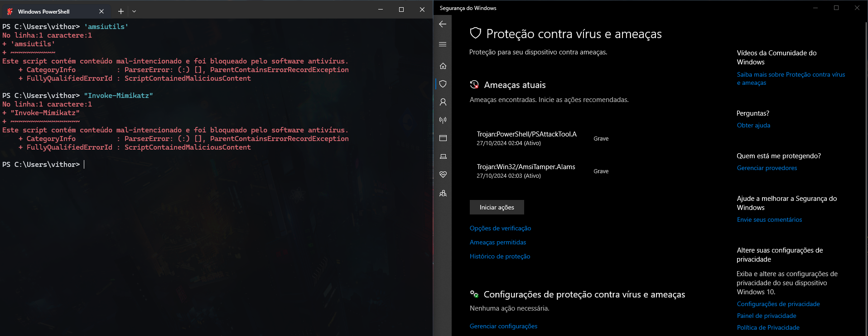Click the PowerShell tab icon
Viewport: 868px width, 336px height.
(x=10, y=11)
